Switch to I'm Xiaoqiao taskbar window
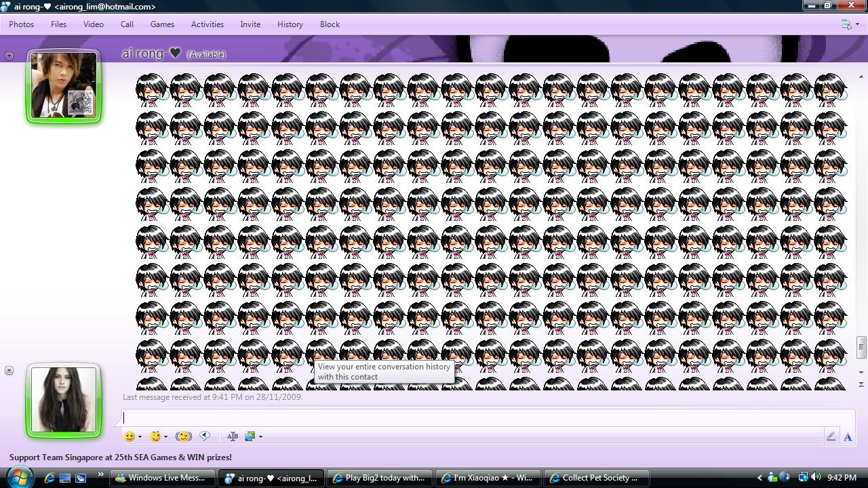 click(x=488, y=478)
